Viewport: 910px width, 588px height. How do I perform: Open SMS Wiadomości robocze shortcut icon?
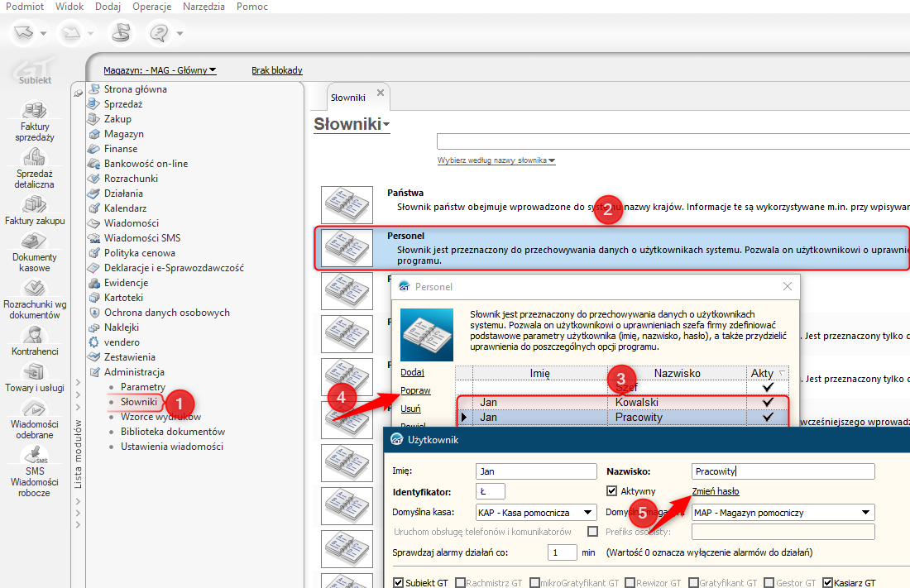pos(34,455)
